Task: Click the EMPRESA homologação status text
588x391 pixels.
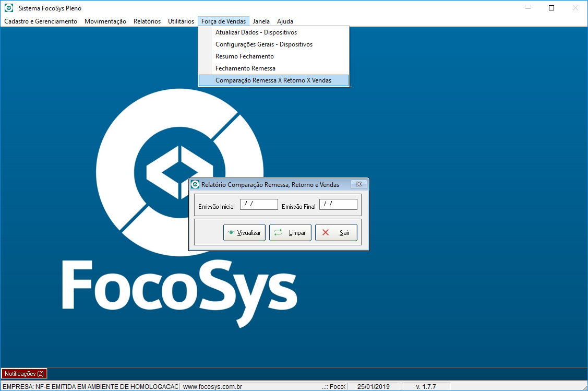Action: (90, 386)
